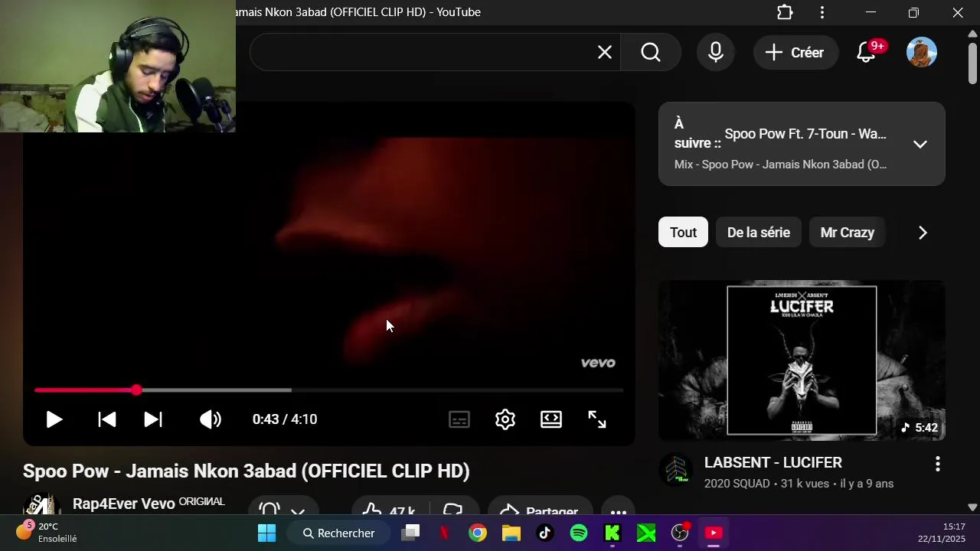The height and width of the screenshot is (551, 980).
Task: Click the Rap4Ever Vevo channel avatar
Action: (42, 505)
